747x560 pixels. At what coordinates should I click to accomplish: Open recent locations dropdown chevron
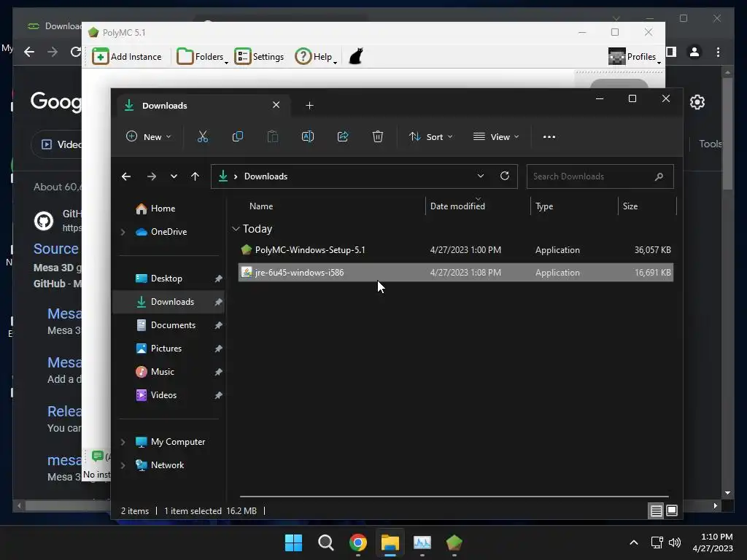pos(174,176)
